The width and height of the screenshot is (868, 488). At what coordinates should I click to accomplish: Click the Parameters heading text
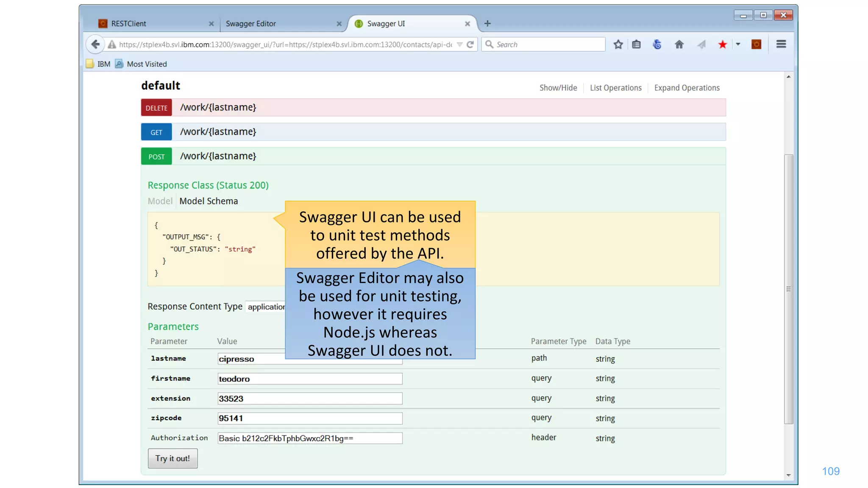click(173, 327)
